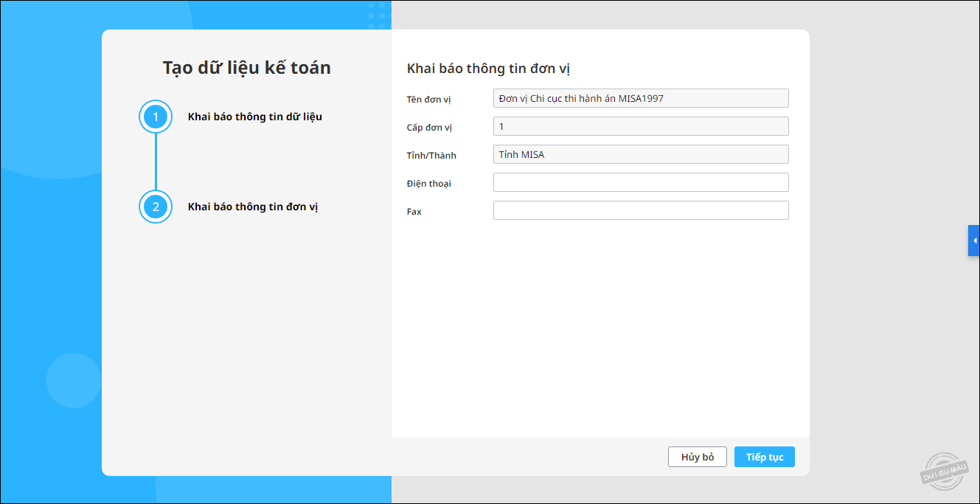This screenshot has width=980, height=504.
Task: Focus the Tên đơn vị field
Action: (x=641, y=98)
